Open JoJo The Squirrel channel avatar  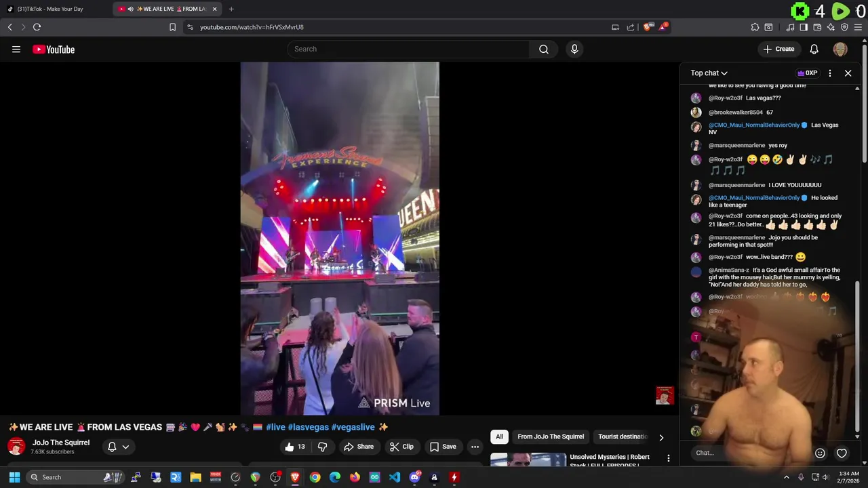[16, 447]
